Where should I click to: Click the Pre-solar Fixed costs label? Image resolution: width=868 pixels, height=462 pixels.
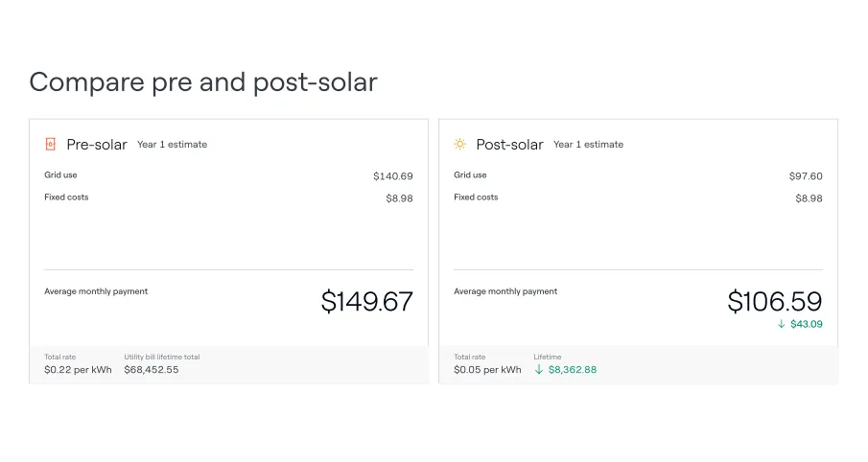66,197
